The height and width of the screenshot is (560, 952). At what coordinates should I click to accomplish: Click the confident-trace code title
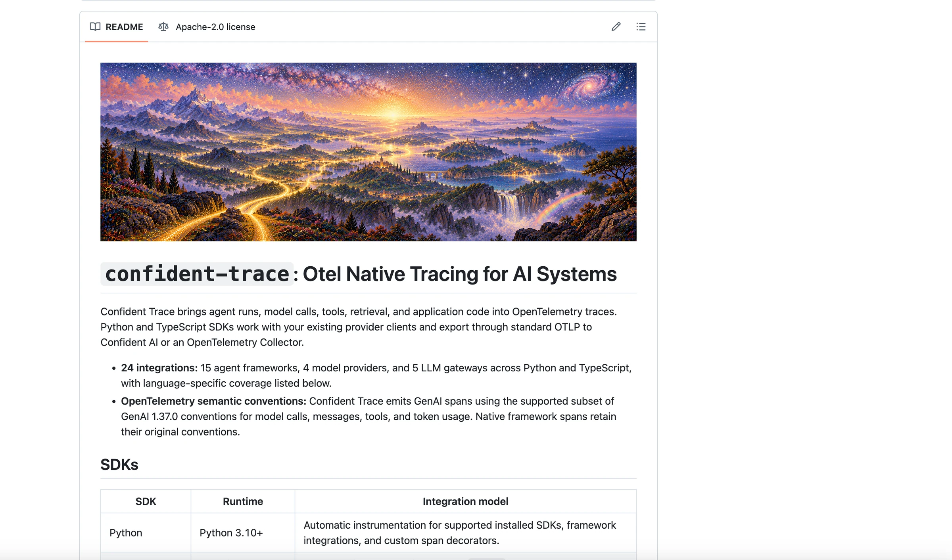point(197,274)
